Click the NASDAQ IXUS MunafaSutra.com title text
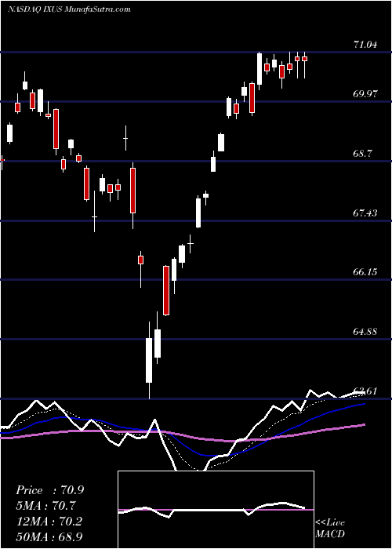The width and height of the screenshot is (392, 549). pyautogui.click(x=69, y=9)
